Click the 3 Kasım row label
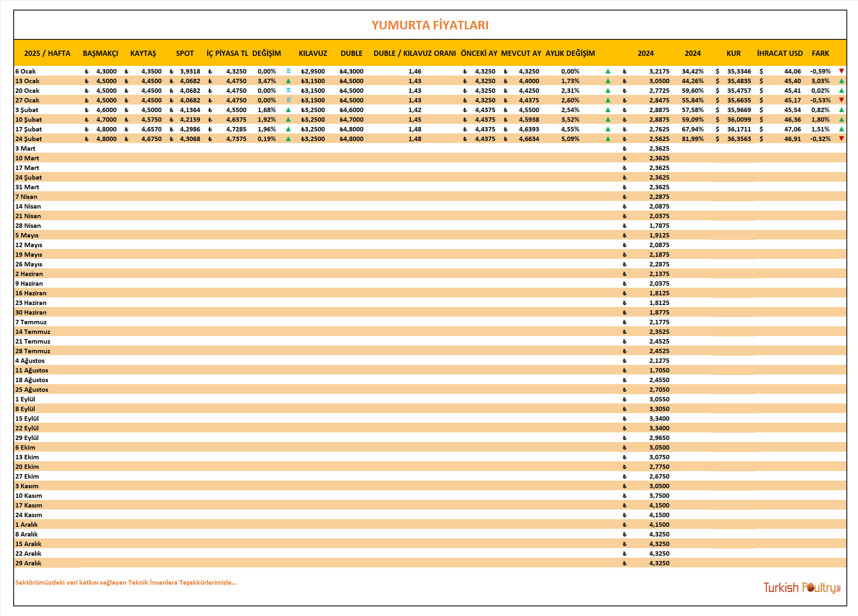Viewport: 858px width, 616px height. click(27, 486)
